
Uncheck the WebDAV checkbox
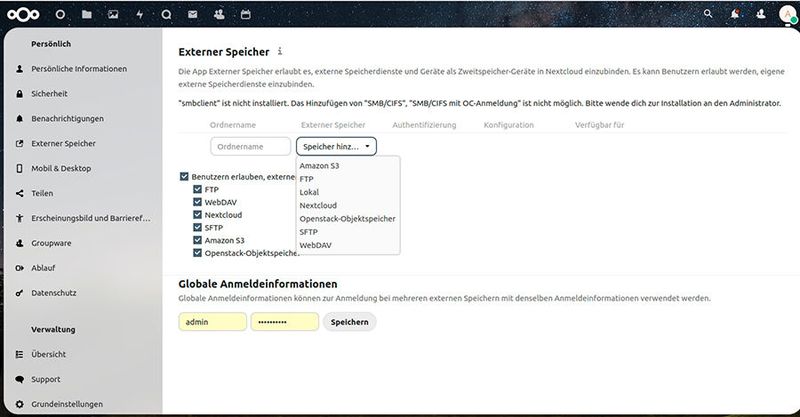(197, 202)
